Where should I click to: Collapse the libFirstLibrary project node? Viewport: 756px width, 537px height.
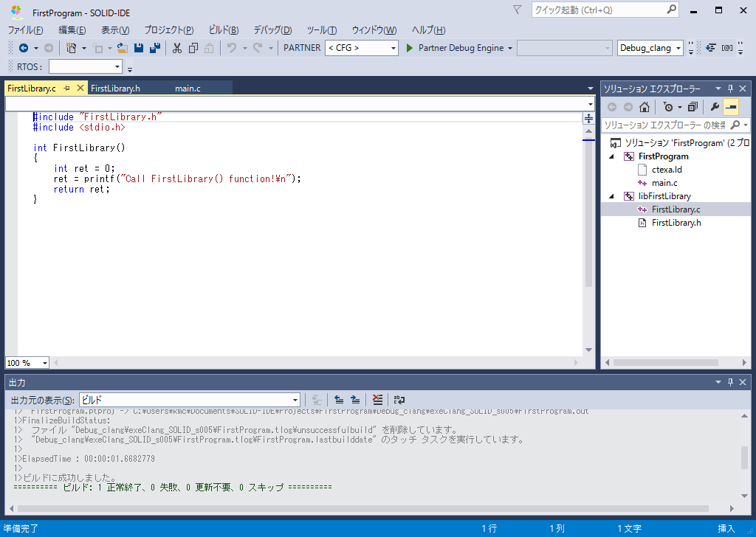click(611, 196)
